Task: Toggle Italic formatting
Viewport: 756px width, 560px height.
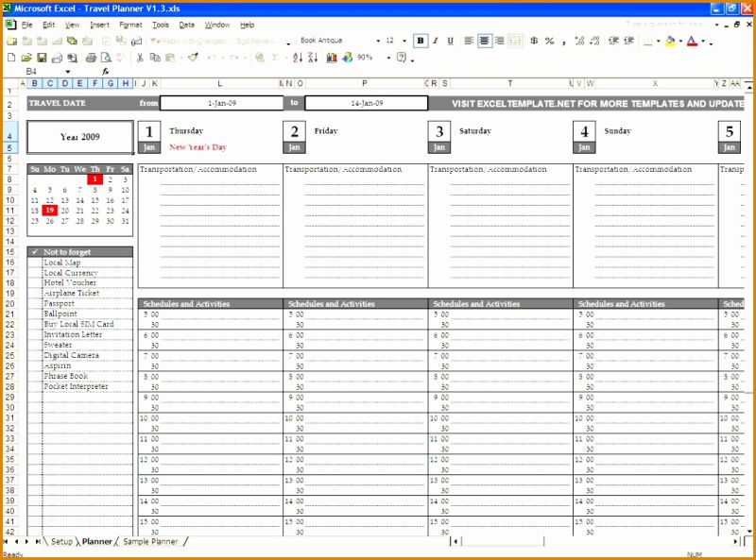Action: [x=435, y=41]
